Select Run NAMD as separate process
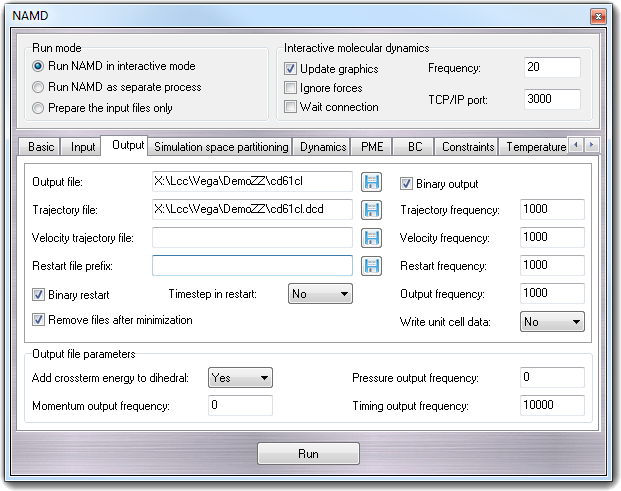The height and width of the screenshot is (491, 621). [x=39, y=87]
